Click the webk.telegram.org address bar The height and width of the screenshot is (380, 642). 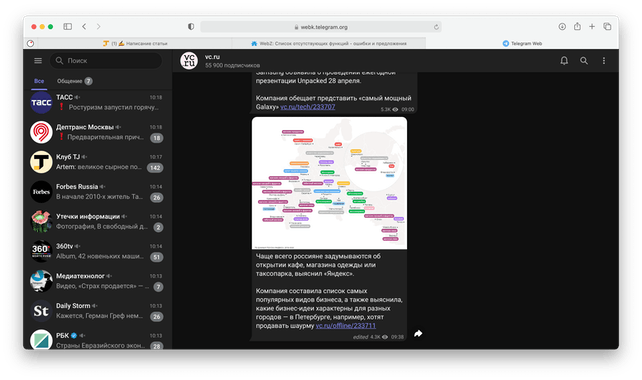click(x=321, y=27)
